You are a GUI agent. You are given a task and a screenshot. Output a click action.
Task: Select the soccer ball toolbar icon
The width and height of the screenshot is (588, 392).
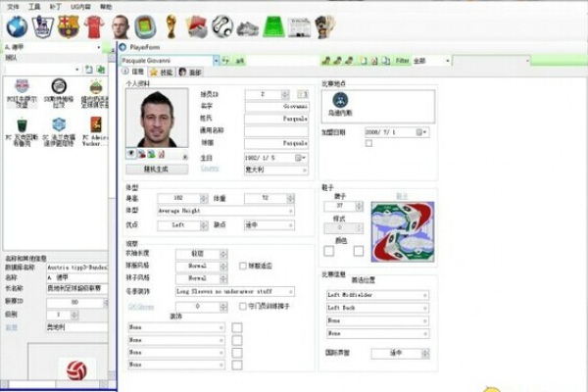(x=222, y=26)
